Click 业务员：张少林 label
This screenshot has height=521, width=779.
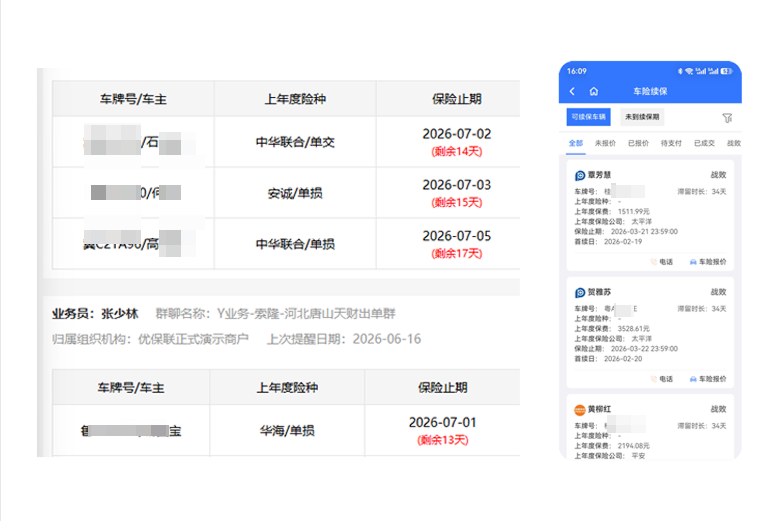(95, 314)
